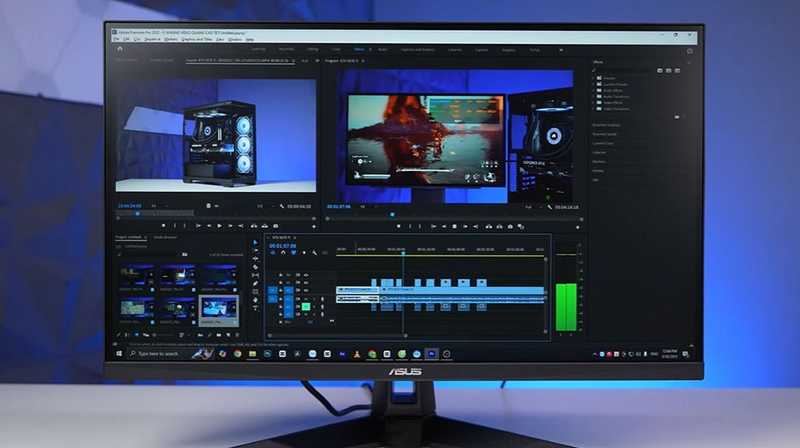
Task: Add marker in Program monitor
Action: pyautogui.click(x=398, y=226)
